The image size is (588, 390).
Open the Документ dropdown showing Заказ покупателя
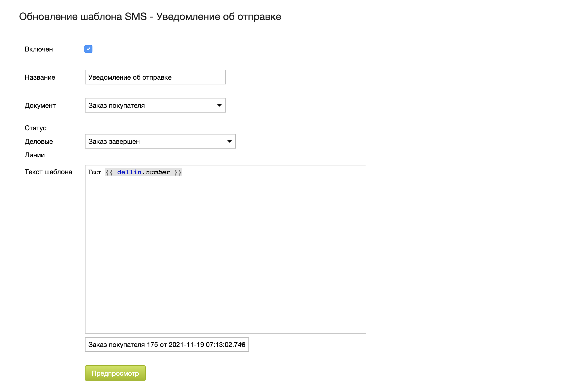point(155,106)
